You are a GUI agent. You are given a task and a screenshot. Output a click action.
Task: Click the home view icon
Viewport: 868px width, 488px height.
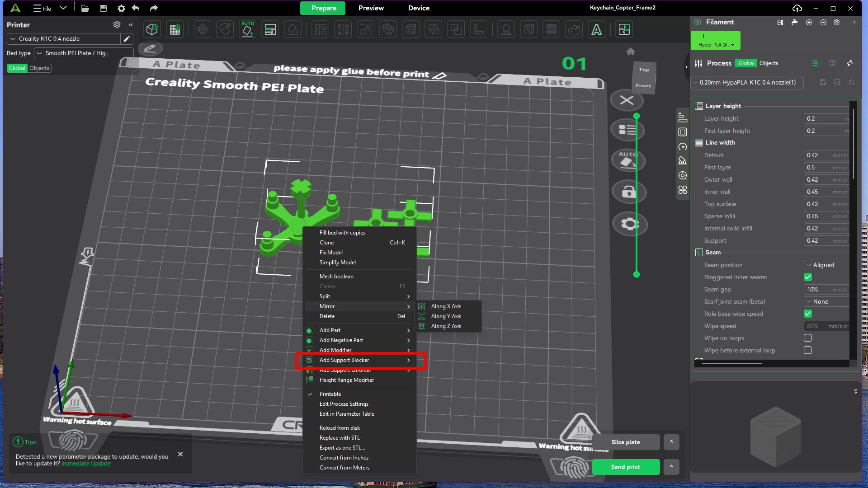pos(631,52)
